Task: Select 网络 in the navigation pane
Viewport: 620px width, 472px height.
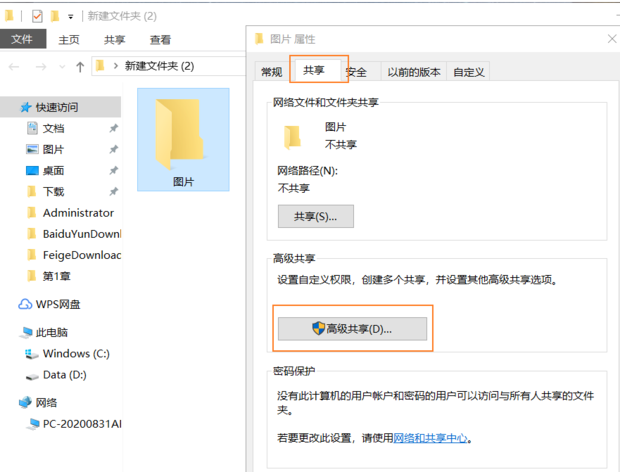Action: pyautogui.click(x=46, y=403)
